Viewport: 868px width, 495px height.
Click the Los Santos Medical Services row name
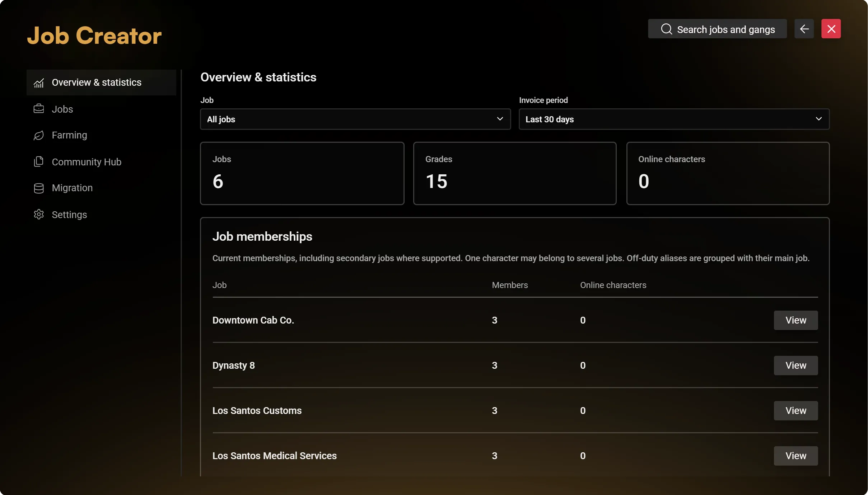point(275,456)
